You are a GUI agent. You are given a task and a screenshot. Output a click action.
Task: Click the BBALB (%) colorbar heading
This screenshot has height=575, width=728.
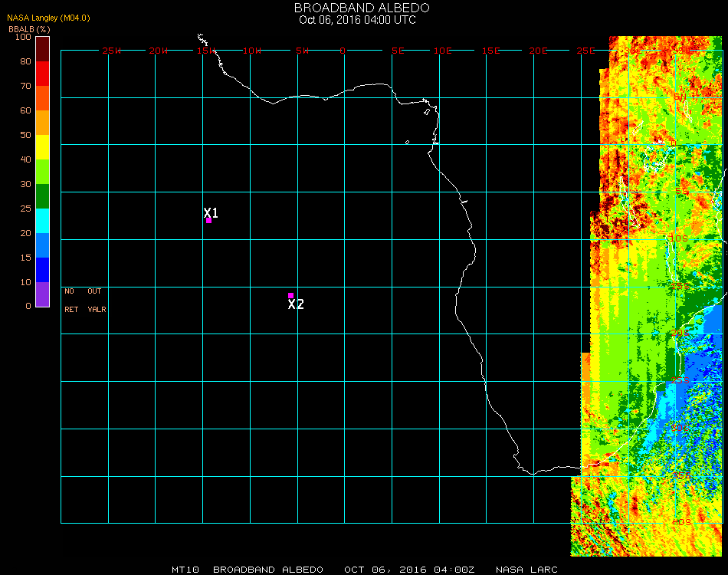tap(30, 28)
